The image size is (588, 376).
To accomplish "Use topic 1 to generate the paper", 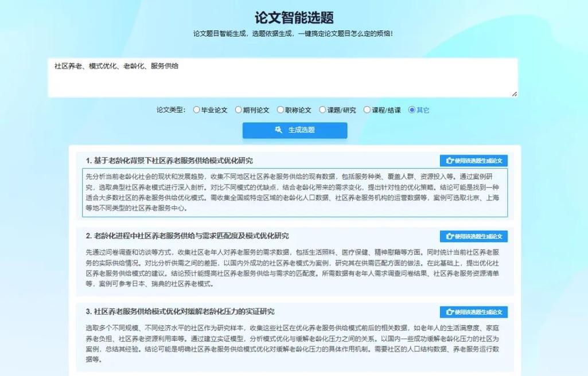I will 474,160.
